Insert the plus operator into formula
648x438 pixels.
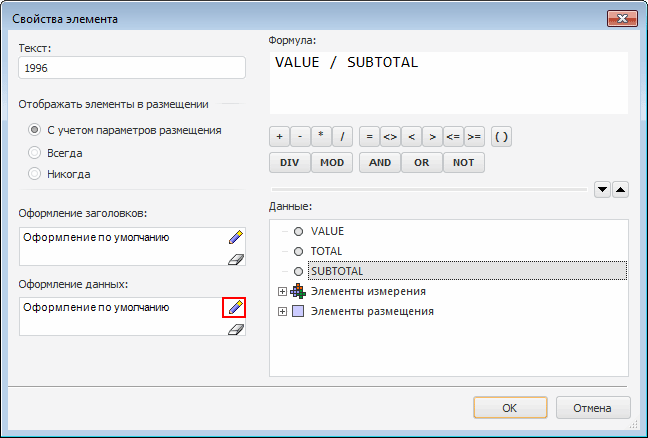coord(279,137)
